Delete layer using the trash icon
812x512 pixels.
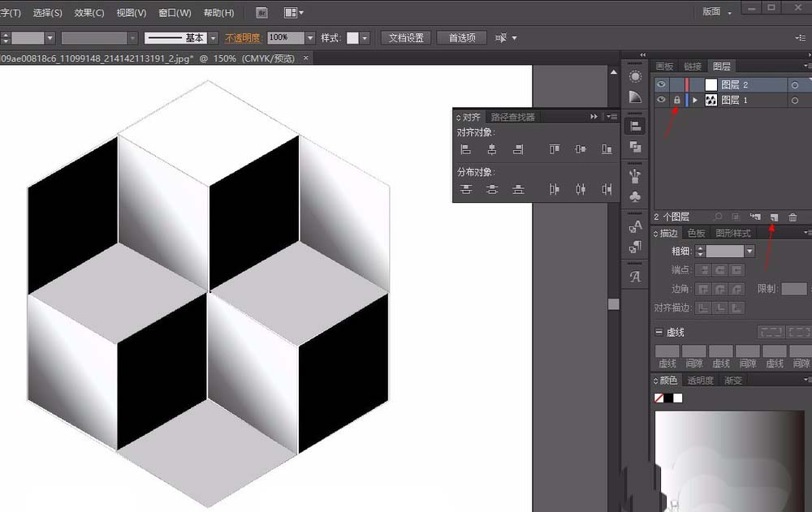click(793, 217)
